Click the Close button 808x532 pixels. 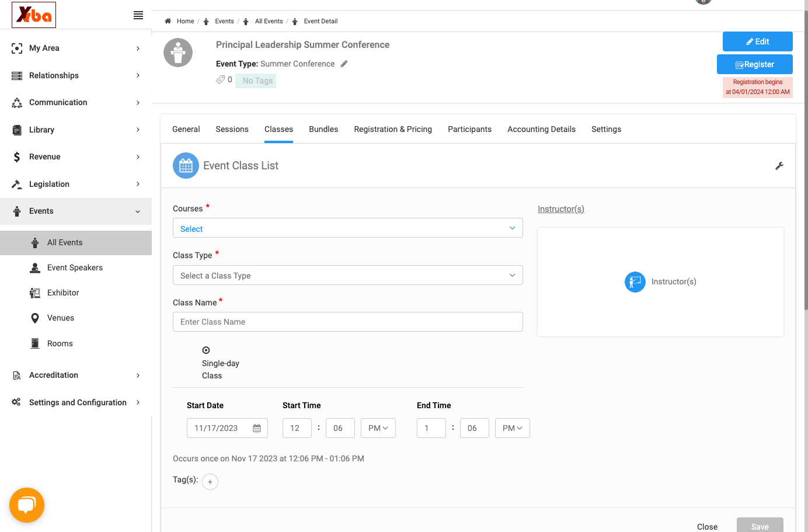click(707, 527)
